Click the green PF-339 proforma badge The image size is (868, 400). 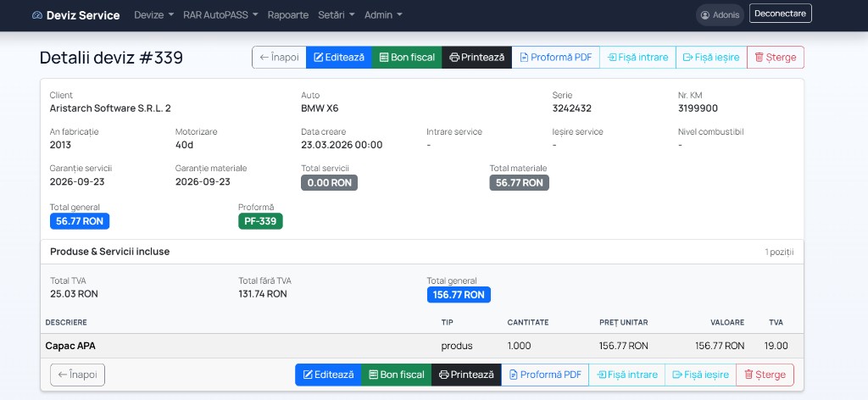pos(261,221)
